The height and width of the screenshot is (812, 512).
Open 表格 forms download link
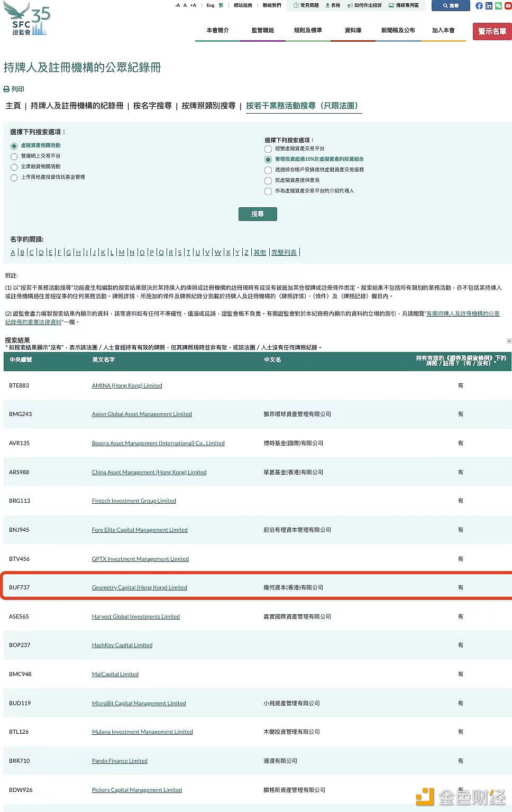(x=333, y=5)
